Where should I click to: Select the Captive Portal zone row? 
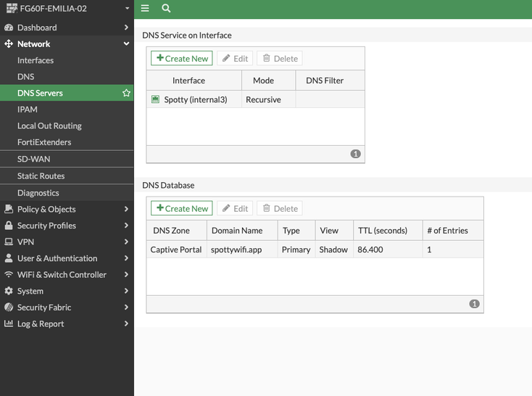point(315,249)
